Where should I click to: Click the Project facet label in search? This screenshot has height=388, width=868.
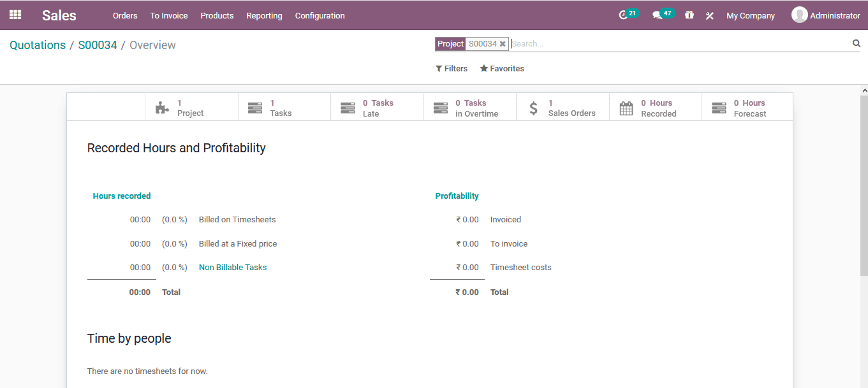click(450, 44)
